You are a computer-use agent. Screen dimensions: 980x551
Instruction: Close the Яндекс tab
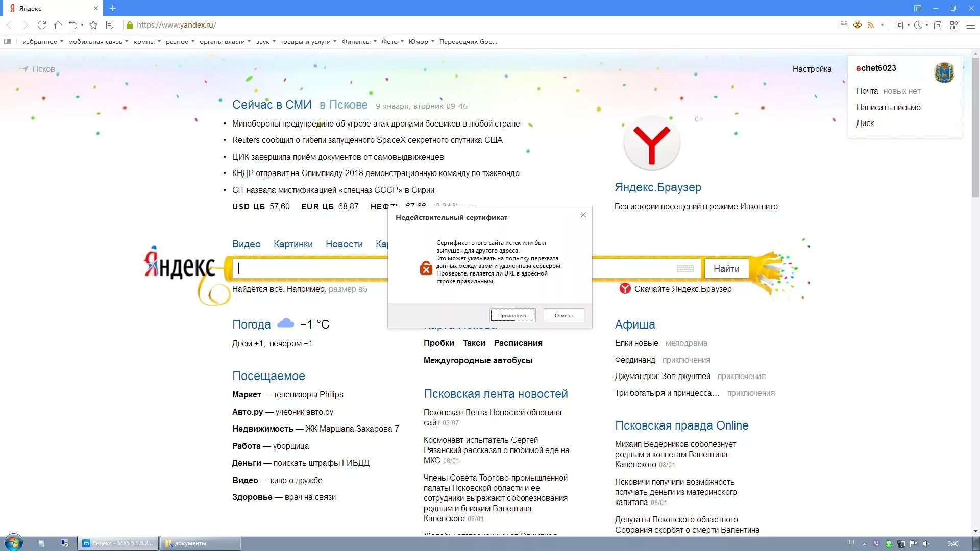pyautogui.click(x=95, y=8)
